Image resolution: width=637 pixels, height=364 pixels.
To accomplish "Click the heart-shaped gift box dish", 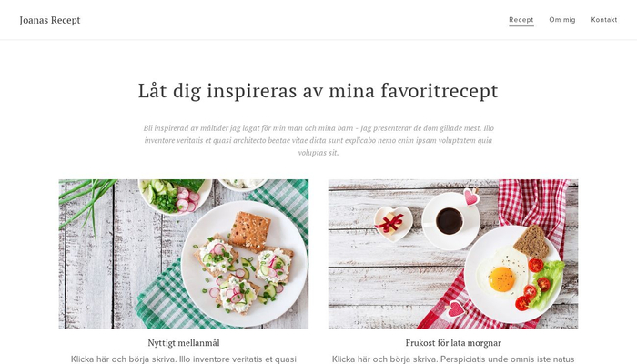I will point(393,223).
